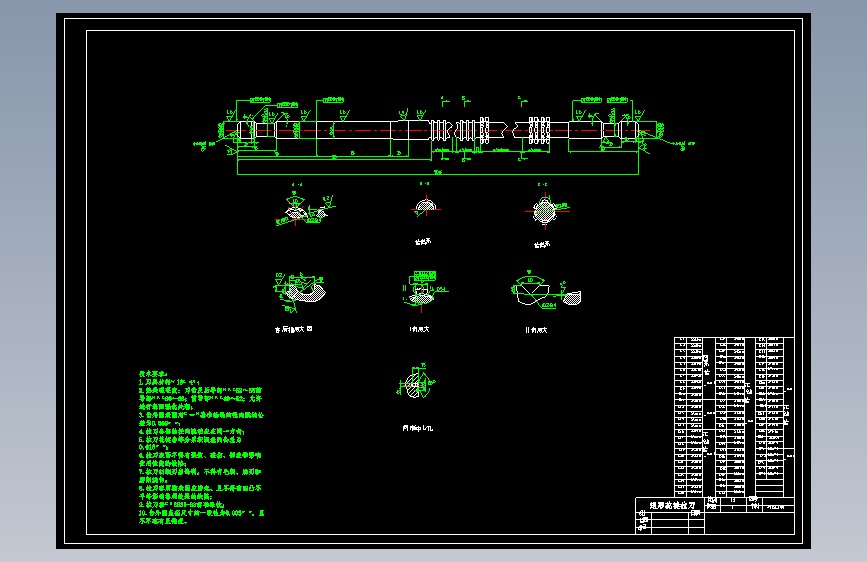
Task: Click the title block text 矩形花键拉刀
Action: pyautogui.click(x=672, y=506)
